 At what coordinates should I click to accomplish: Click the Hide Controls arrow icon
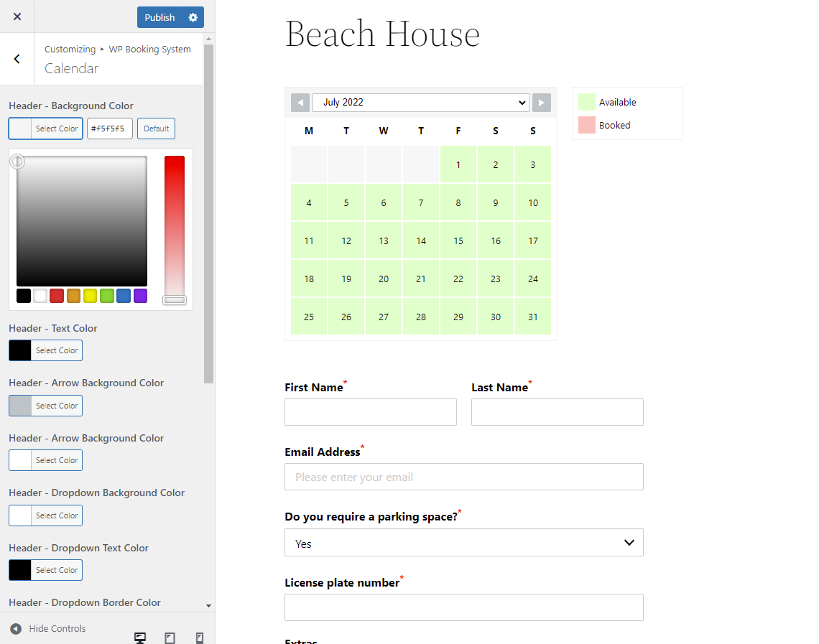click(17, 628)
